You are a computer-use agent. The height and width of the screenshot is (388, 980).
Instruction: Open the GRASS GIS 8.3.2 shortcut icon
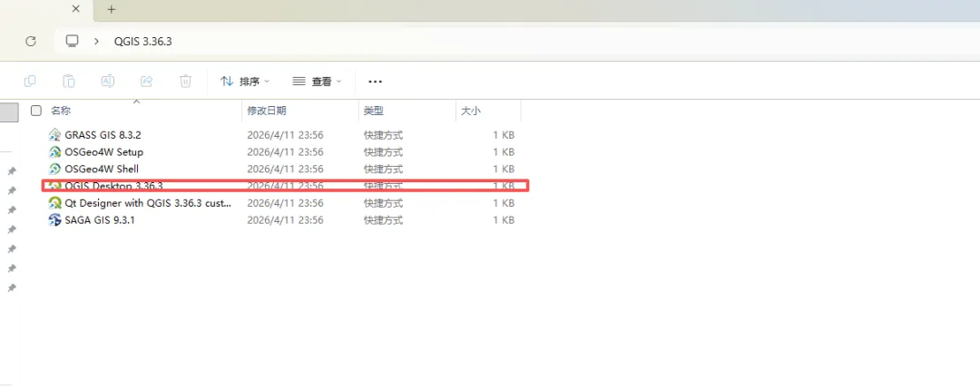click(55, 134)
